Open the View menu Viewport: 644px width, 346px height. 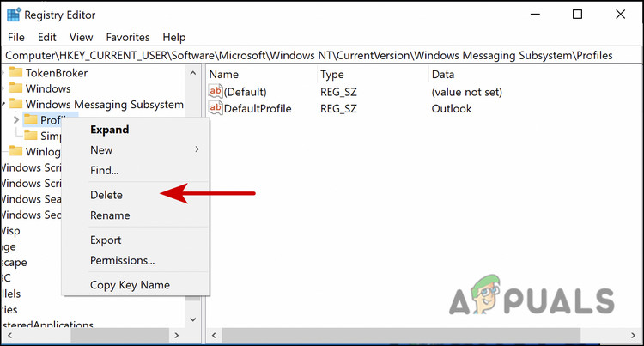81,38
